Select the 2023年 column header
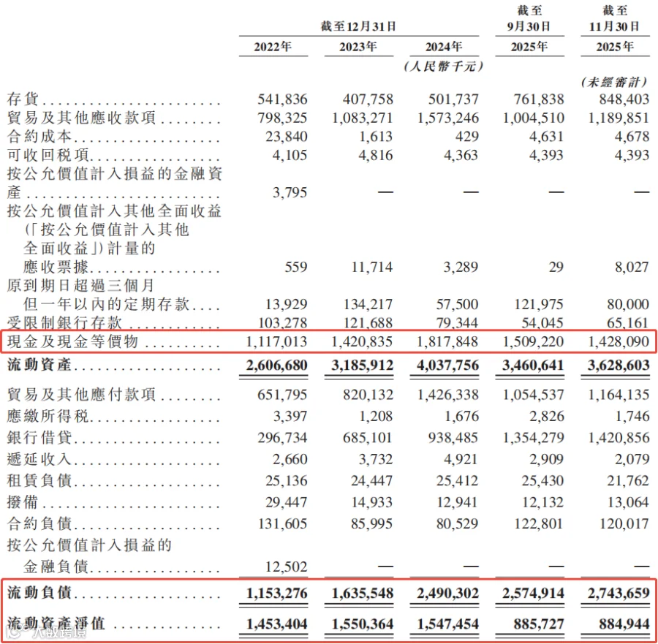The height and width of the screenshot is (644, 658). [x=358, y=47]
